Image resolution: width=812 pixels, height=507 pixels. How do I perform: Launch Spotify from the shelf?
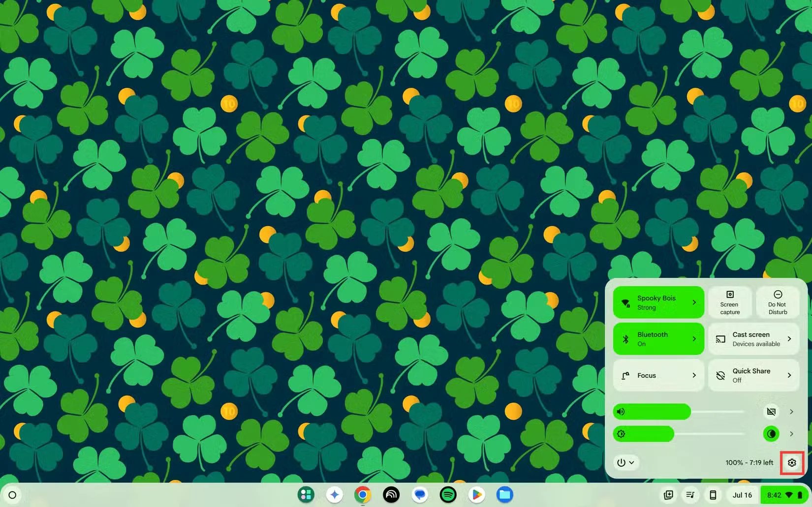coord(448,495)
